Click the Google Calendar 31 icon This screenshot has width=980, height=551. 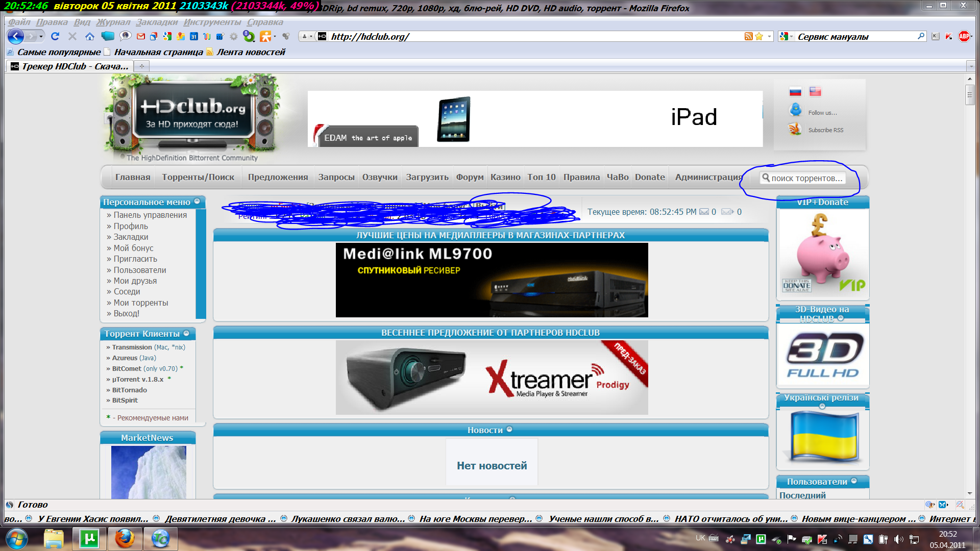(x=194, y=36)
